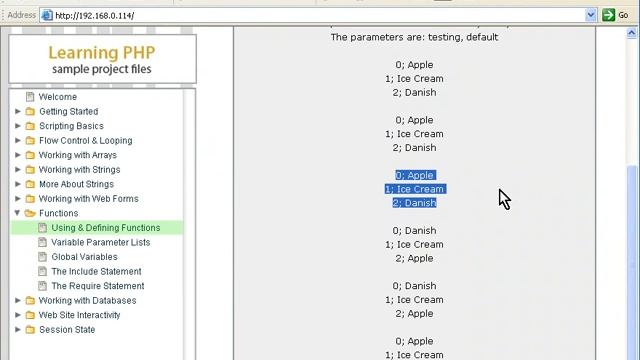Click the Web Site Interactivity folder icon
640x360 pixels.
point(30,315)
